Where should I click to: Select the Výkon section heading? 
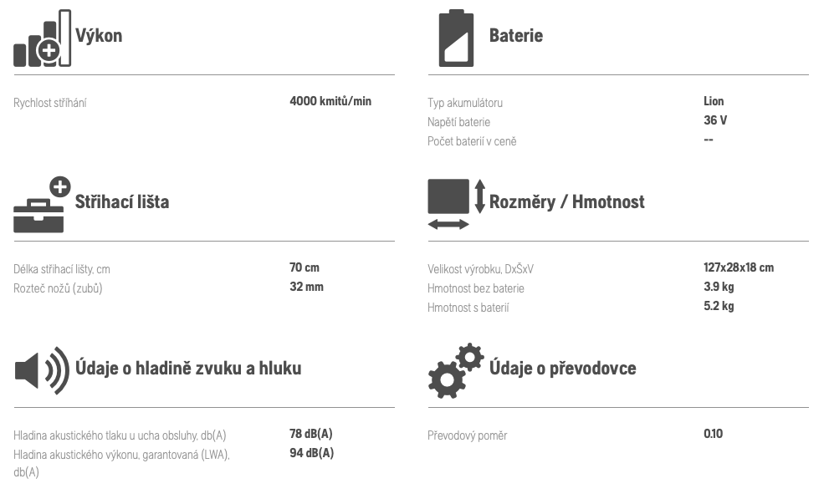pyautogui.click(x=99, y=36)
